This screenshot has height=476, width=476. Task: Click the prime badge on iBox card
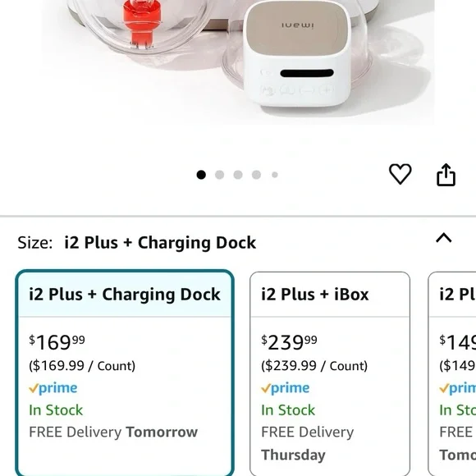tap(286, 388)
